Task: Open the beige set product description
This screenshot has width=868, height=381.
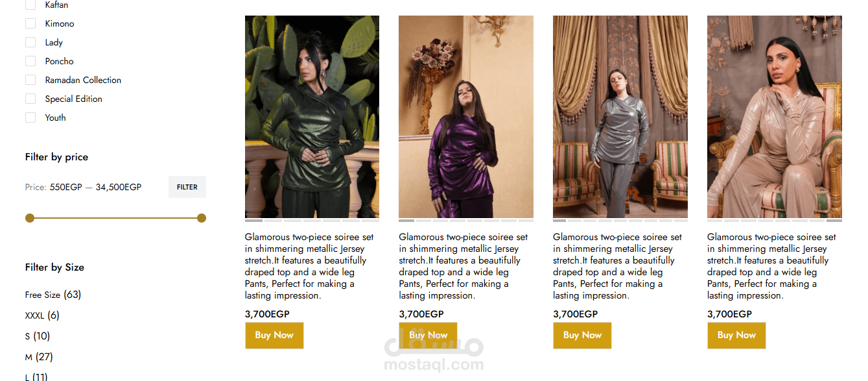Action: 771,266
